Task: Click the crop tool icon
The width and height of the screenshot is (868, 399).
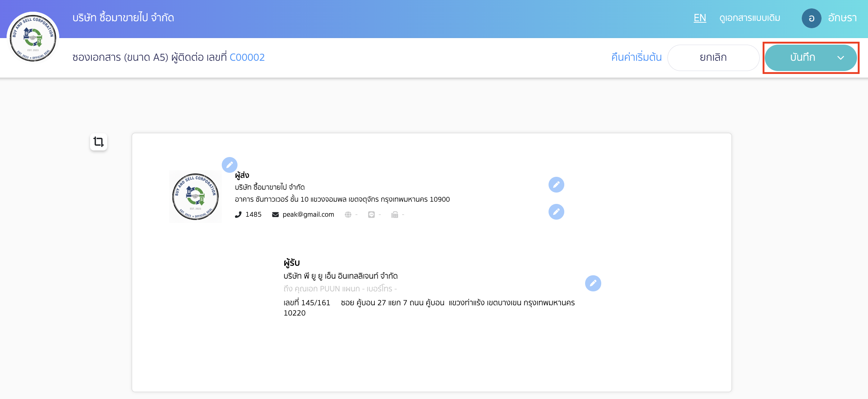Action: pyautogui.click(x=98, y=142)
